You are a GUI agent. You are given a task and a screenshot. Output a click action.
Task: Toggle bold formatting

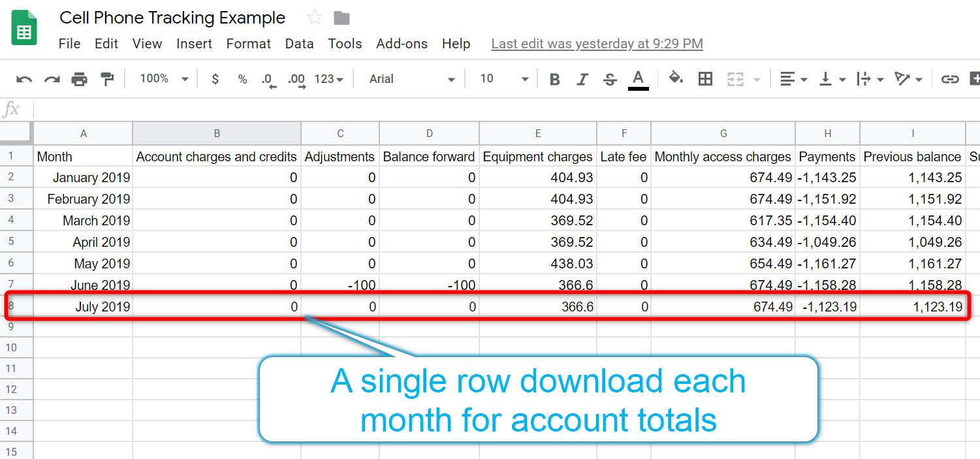(x=554, y=78)
